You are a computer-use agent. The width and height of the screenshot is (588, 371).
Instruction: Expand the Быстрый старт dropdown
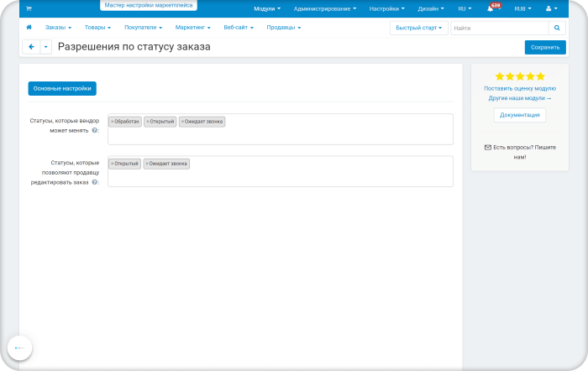click(x=419, y=28)
